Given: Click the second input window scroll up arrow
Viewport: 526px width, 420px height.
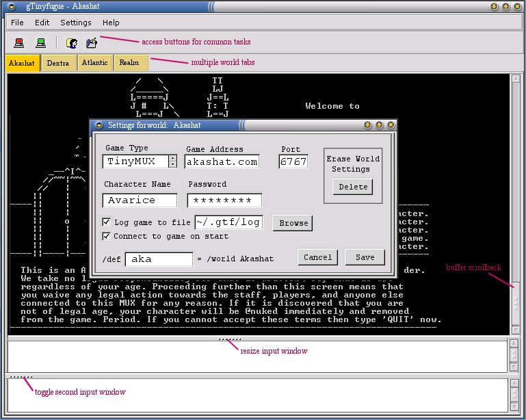Looking at the screenshot, I should [x=514, y=383].
